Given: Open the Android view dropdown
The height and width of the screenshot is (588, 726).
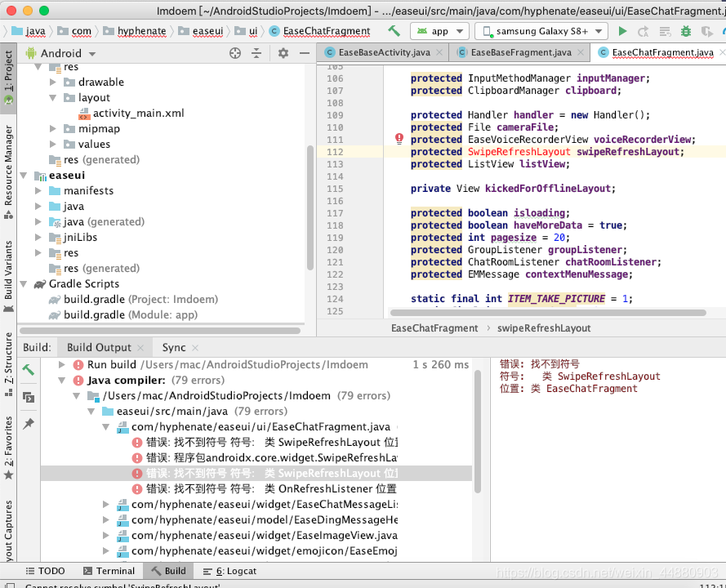Looking at the screenshot, I should [x=60, y=53].
